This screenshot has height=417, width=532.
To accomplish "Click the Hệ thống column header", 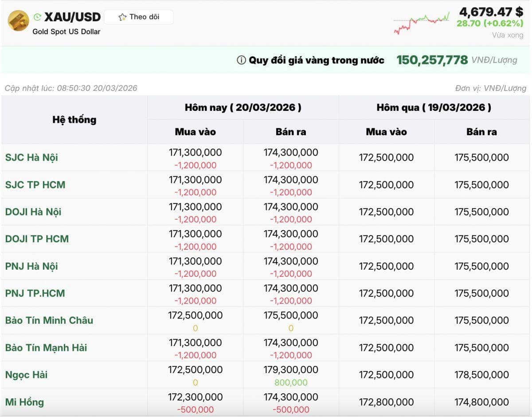I will coord(74,120).
